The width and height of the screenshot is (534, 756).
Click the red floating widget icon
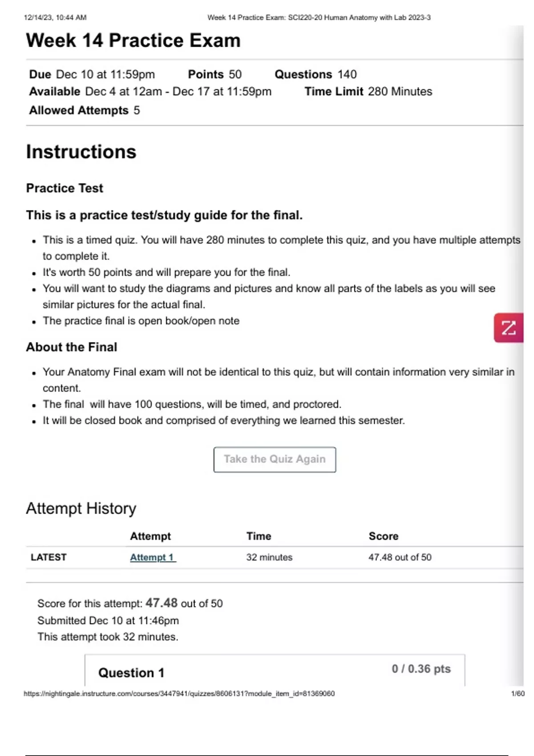pos(509,328)
